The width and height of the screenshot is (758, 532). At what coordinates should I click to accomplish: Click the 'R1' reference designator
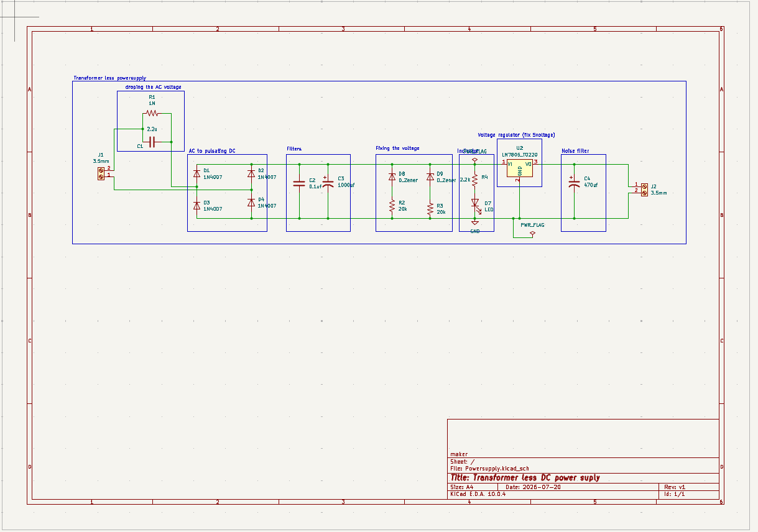click(x=152, y=98)
